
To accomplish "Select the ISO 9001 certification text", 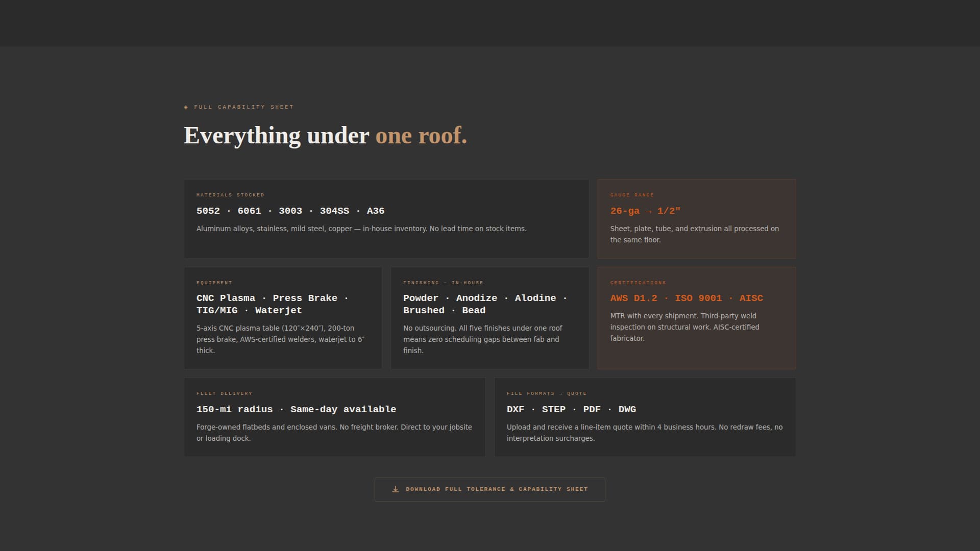I will point(699,298).
